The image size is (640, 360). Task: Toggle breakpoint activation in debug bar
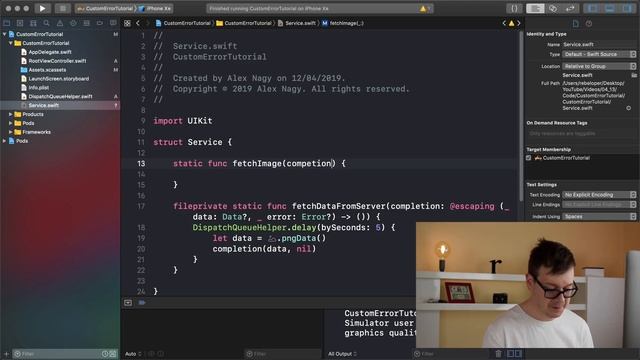pos(142,302)
